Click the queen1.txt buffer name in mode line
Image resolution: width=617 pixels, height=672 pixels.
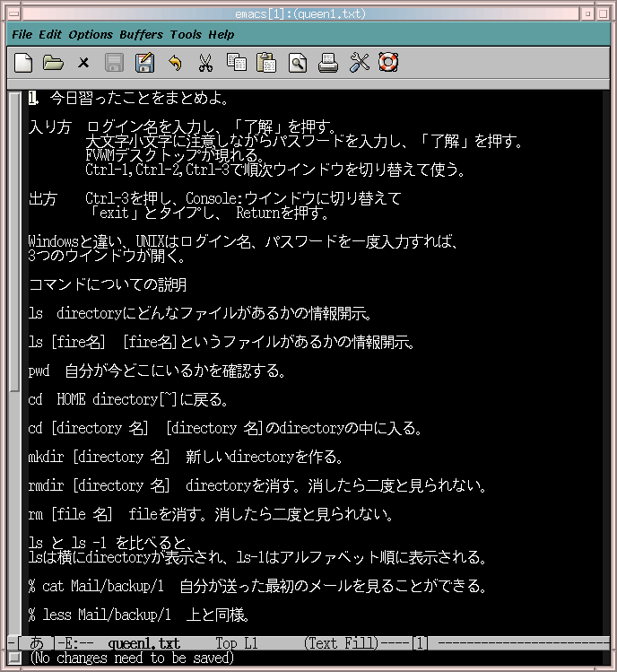tap(144, 643)
